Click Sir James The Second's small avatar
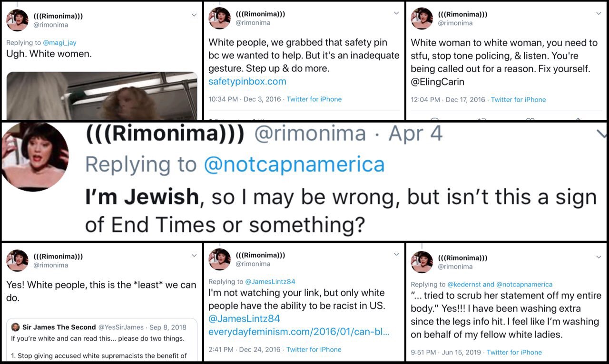 [x=15, y=327]
